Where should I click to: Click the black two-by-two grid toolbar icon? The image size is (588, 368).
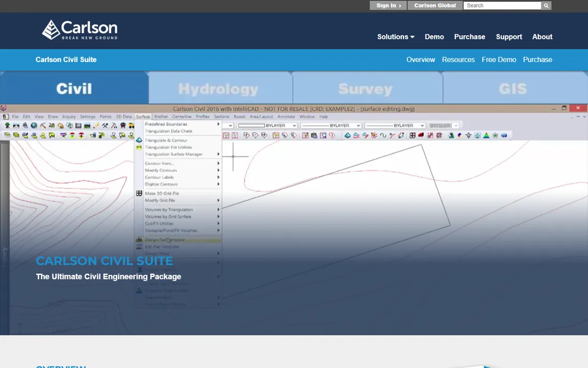(412, 135)
